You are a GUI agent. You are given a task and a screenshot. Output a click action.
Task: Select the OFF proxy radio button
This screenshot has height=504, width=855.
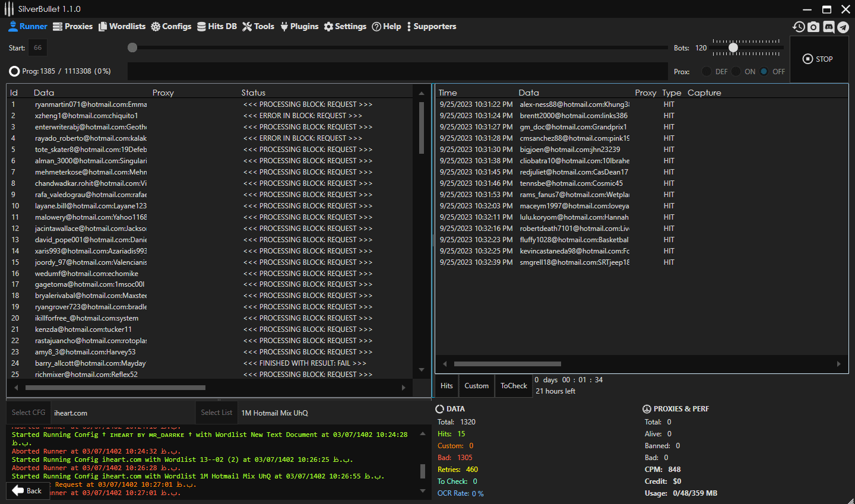tap(764, 71)
